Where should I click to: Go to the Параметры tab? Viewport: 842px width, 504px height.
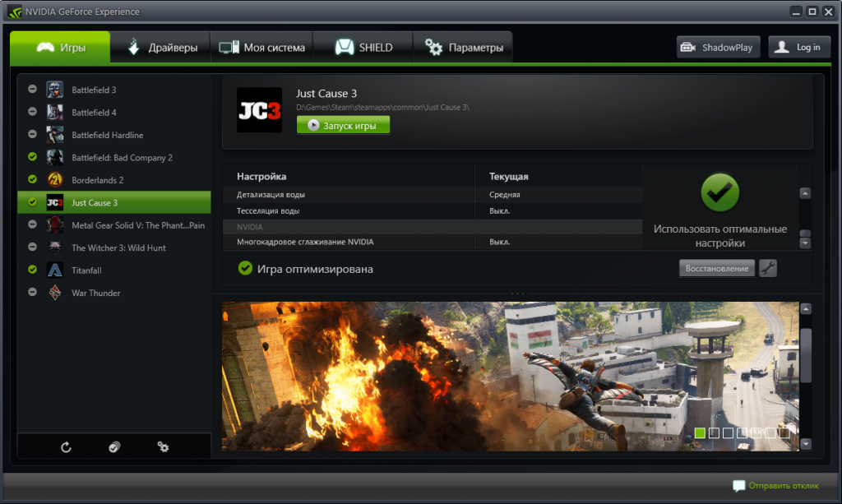[x=463, y=47]
